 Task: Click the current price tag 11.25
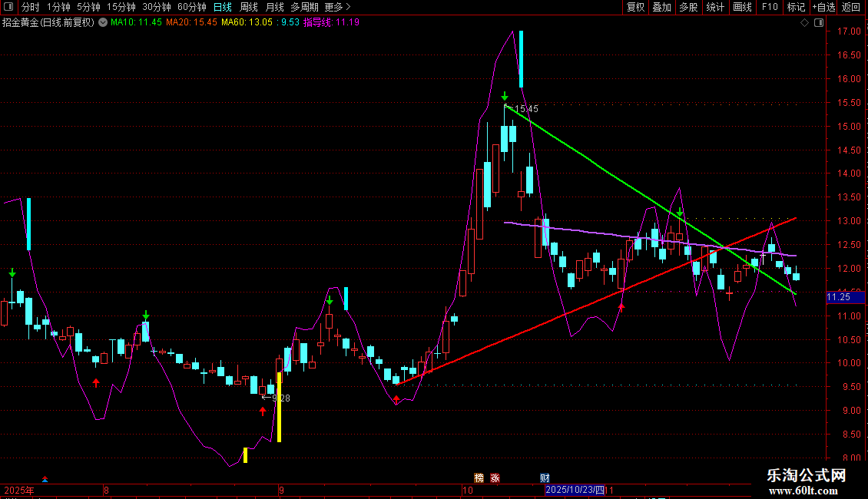click(845, 298)
